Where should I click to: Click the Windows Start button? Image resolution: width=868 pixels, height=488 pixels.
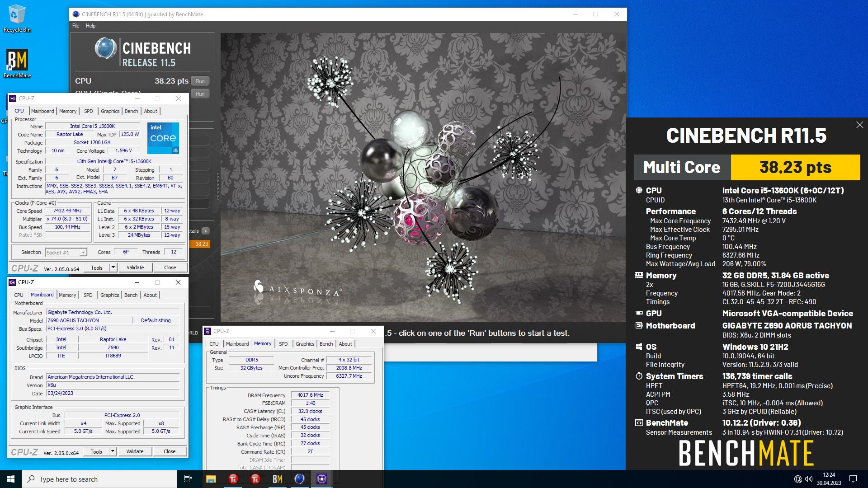point(11,479)
